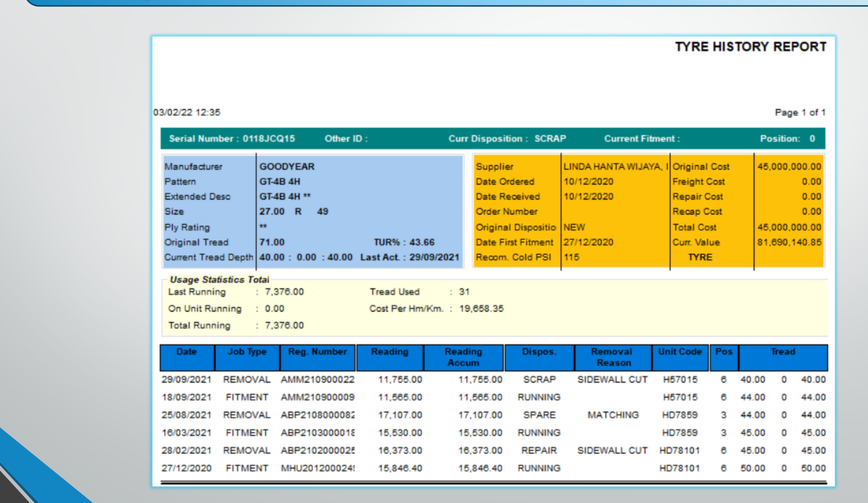This screenshot has width=868, height=503.
Task: Select the Tread column header
Action: 783,357
